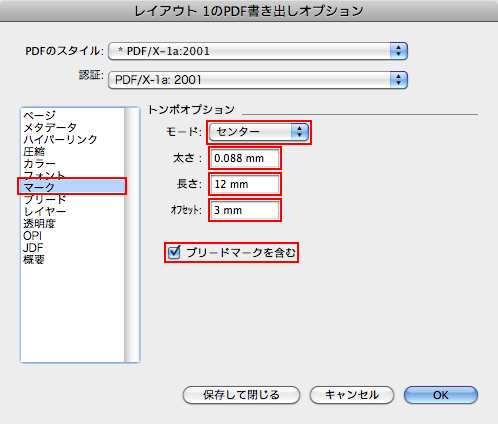Click the キャンセル button
This screenshot has height=424, width=498.
[x=352, y=395]
